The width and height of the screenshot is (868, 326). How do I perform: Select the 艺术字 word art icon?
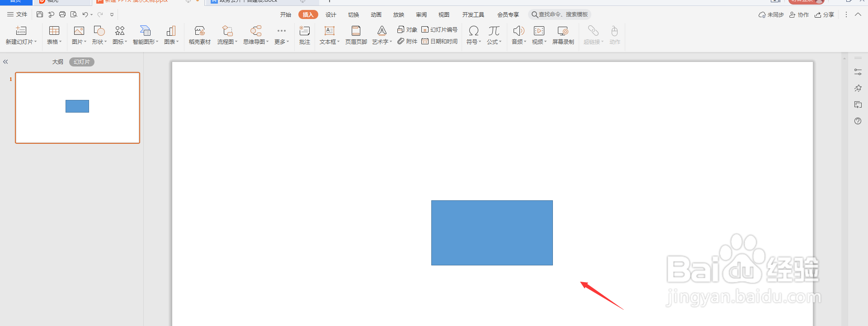pos(382,31)
